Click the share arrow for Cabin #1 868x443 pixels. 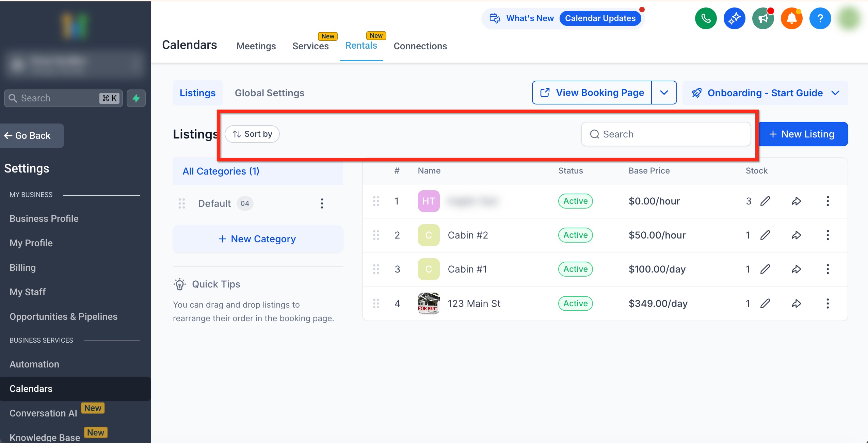tap(796, 269)
